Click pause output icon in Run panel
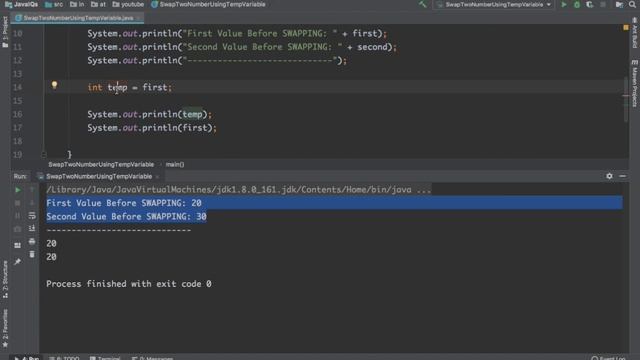The image size is (640, 360). tap(18, 216)
